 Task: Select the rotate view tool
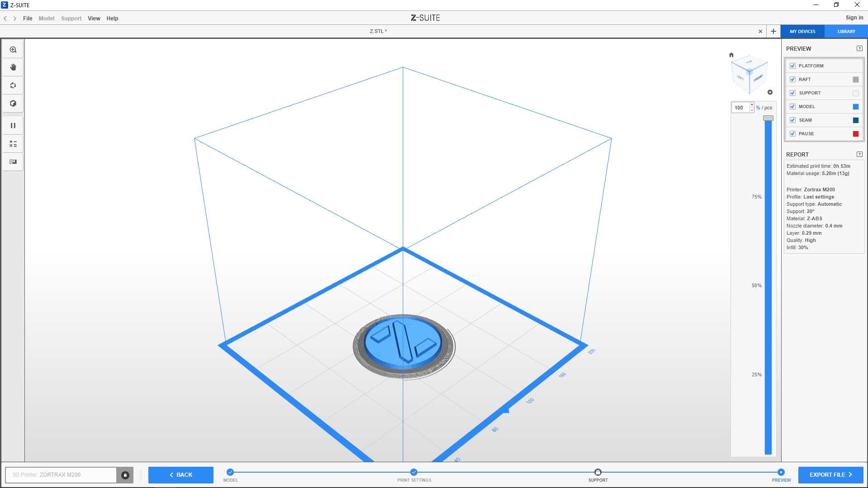click(13, 85)
